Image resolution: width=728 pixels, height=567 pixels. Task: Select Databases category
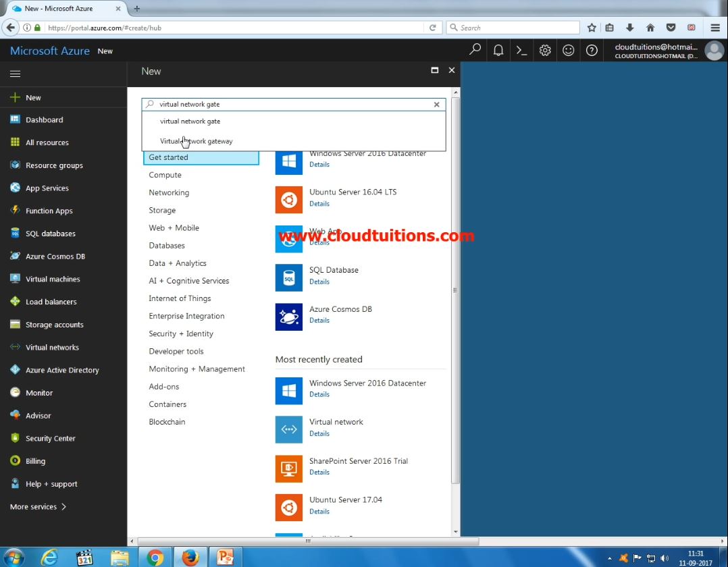click(x=167, y=246)
